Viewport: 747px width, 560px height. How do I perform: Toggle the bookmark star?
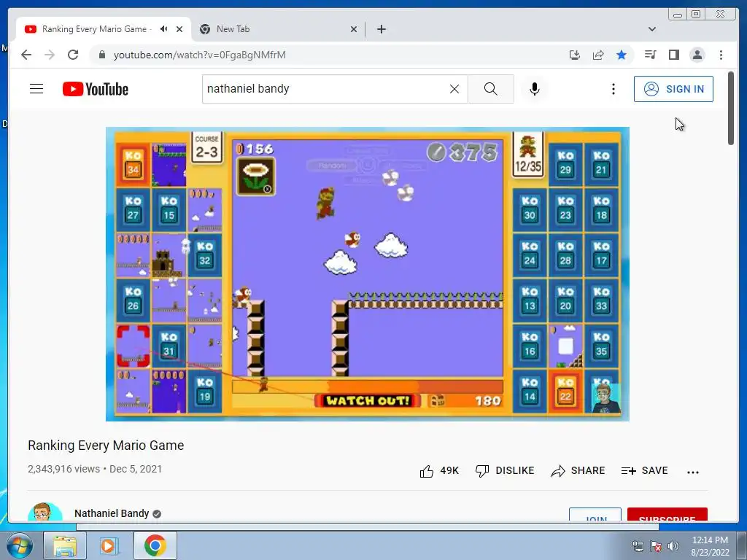(x=622, y=55)
